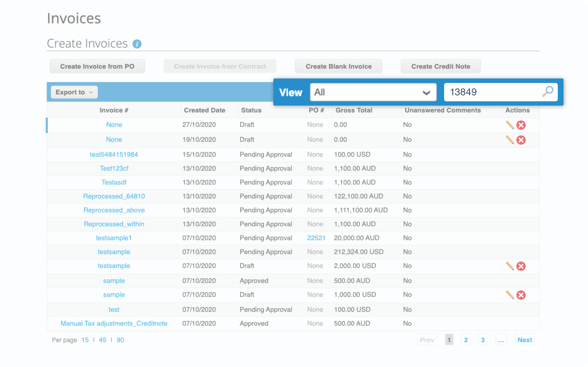Click the info icon beside Create Invoices
The width and height of the screenshot is (588, 367).
(137, 44)
